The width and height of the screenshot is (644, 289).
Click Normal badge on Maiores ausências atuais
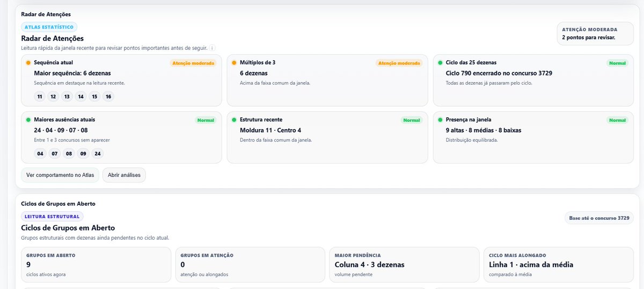(206, 120)
